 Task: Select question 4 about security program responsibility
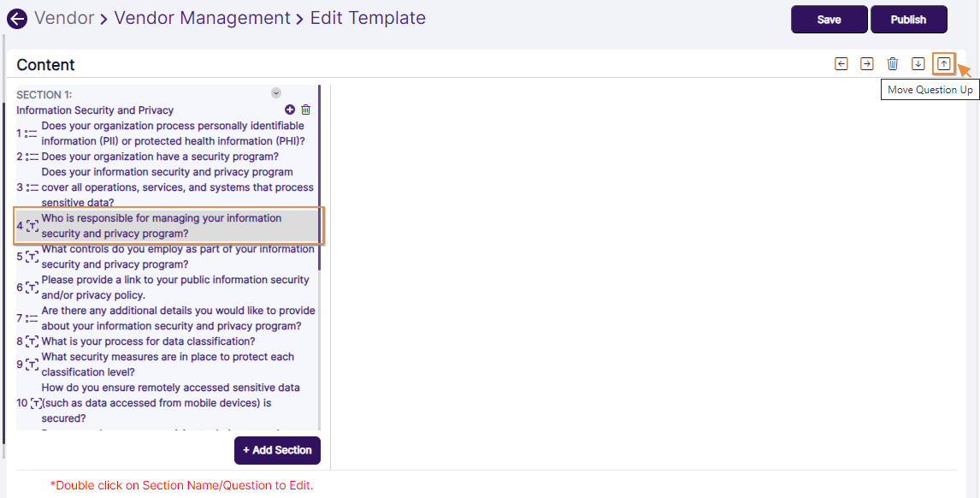[x=171, y=225]
